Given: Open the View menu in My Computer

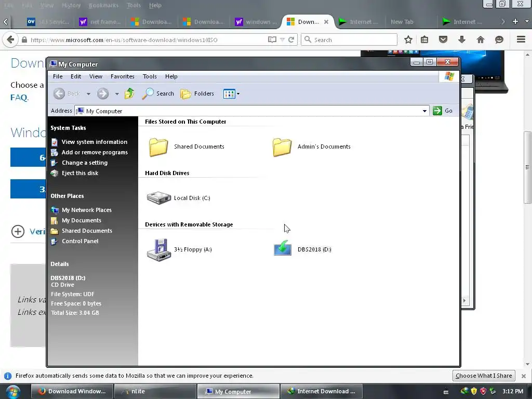Looking at the screenshot, I should tap(96, 76).
